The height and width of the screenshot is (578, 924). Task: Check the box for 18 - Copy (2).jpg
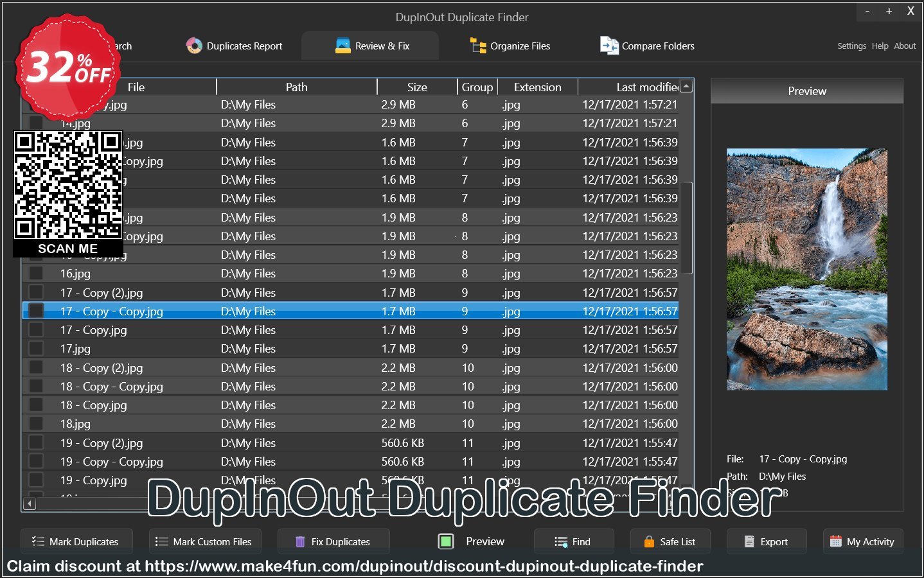[x=36, y=367]
